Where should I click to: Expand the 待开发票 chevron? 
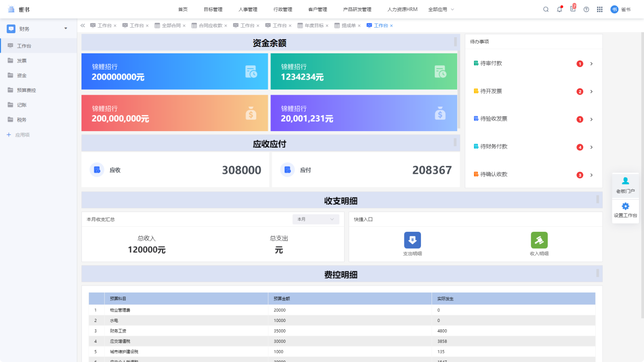coord(591,92)
